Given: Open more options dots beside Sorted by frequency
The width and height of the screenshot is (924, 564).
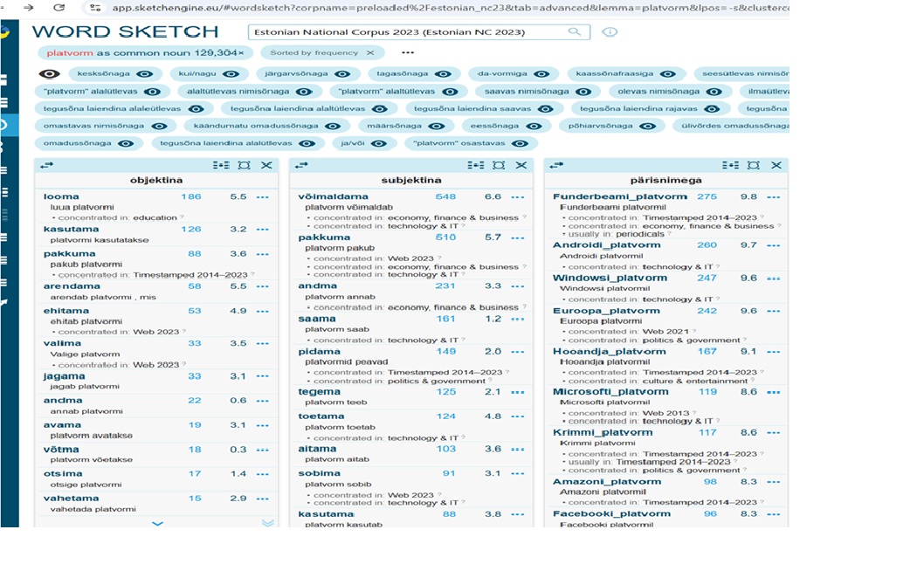Looking at the screenshot, I should point(407,53).
